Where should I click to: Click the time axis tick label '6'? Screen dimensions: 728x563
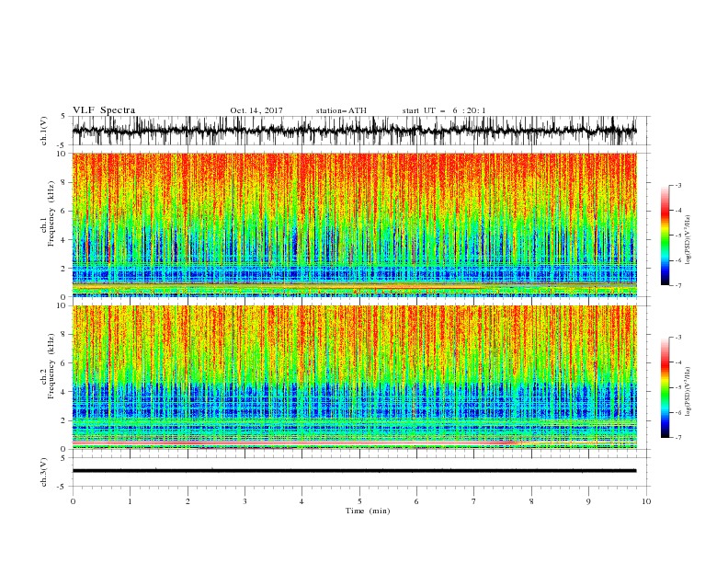(416, 501)
